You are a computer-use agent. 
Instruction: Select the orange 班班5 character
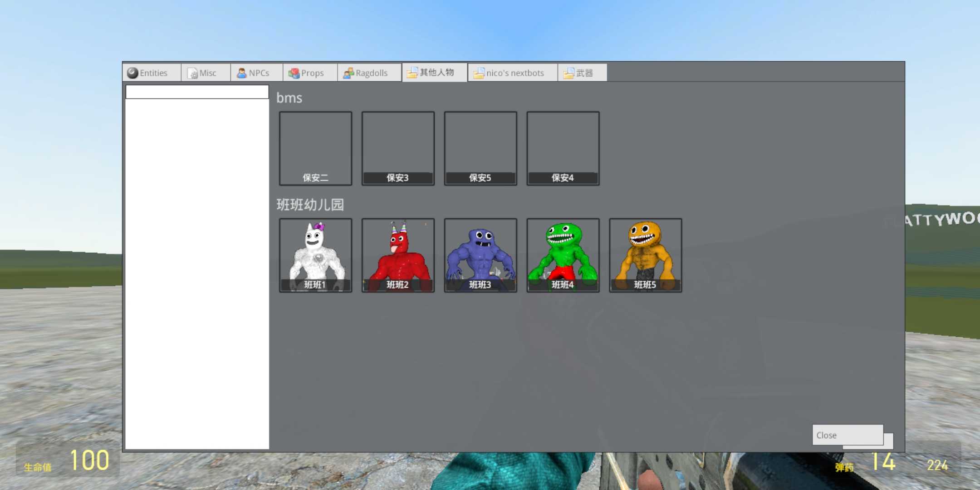[646, 255]
